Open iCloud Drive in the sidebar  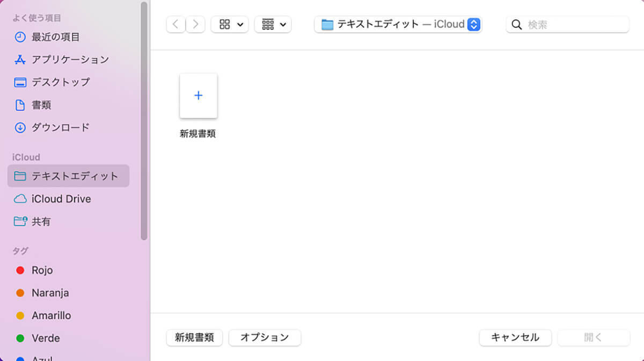61,199
